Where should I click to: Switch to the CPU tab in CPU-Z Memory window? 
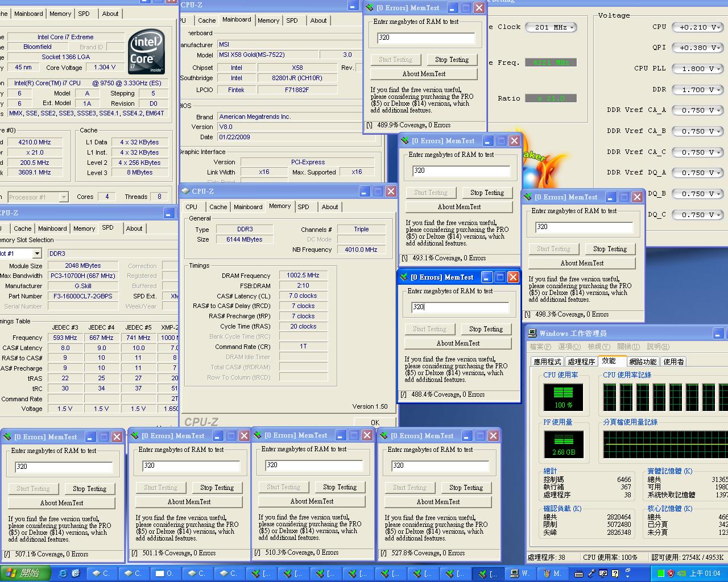[192, 207]
